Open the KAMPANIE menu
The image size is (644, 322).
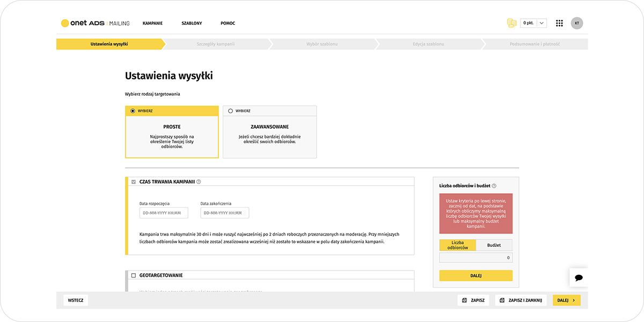tap(152, 23)
